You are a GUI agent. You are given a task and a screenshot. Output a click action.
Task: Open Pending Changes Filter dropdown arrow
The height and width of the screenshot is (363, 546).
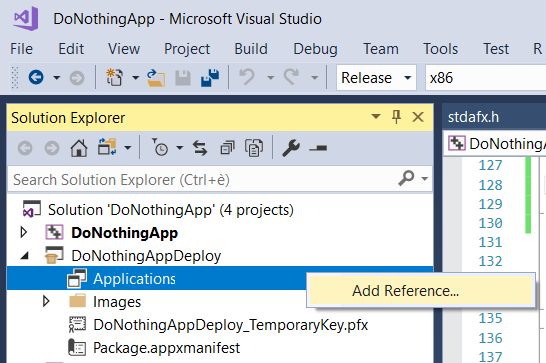(180, 148)
